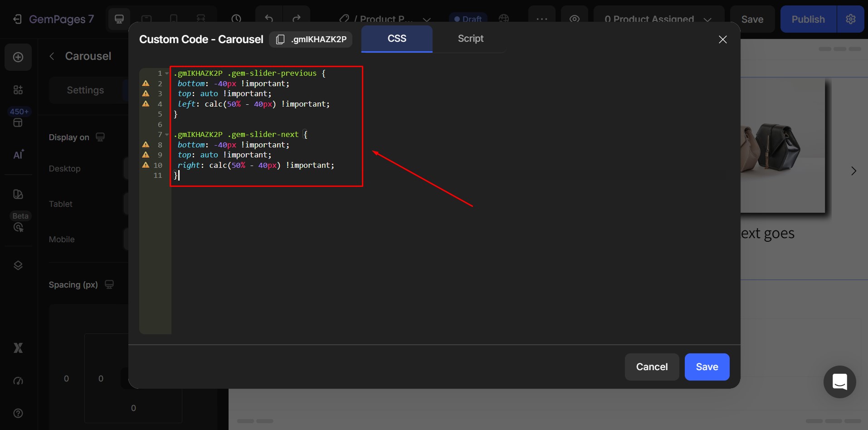The height and width of the screenshot is (430, 868).
Task: Open the help icon in sidebar
Action: pos(18,413)
